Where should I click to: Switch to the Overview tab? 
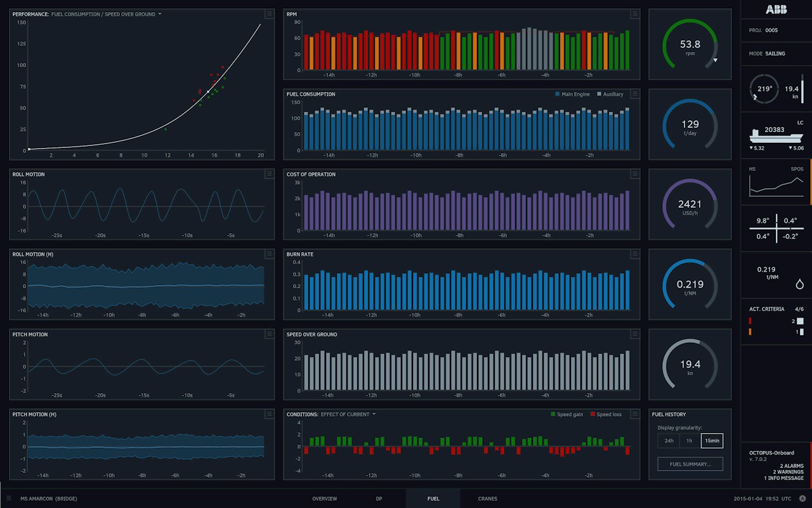coord(324,498)
